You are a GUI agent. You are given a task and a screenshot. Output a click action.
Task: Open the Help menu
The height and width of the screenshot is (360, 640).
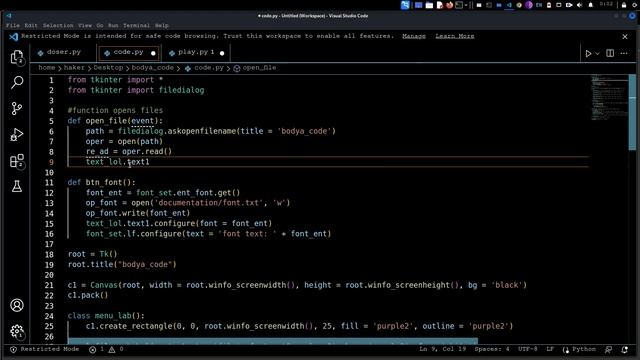[162, 25]
